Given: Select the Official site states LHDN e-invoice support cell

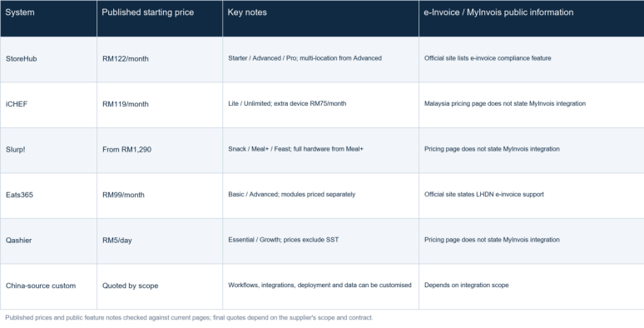Looking at the screenshot, I should [532, 196].
